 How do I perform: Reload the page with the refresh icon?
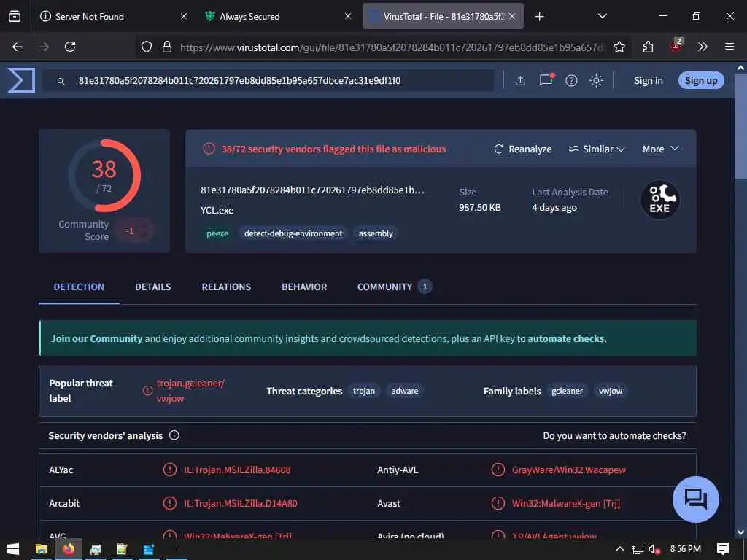coord(70,47)
